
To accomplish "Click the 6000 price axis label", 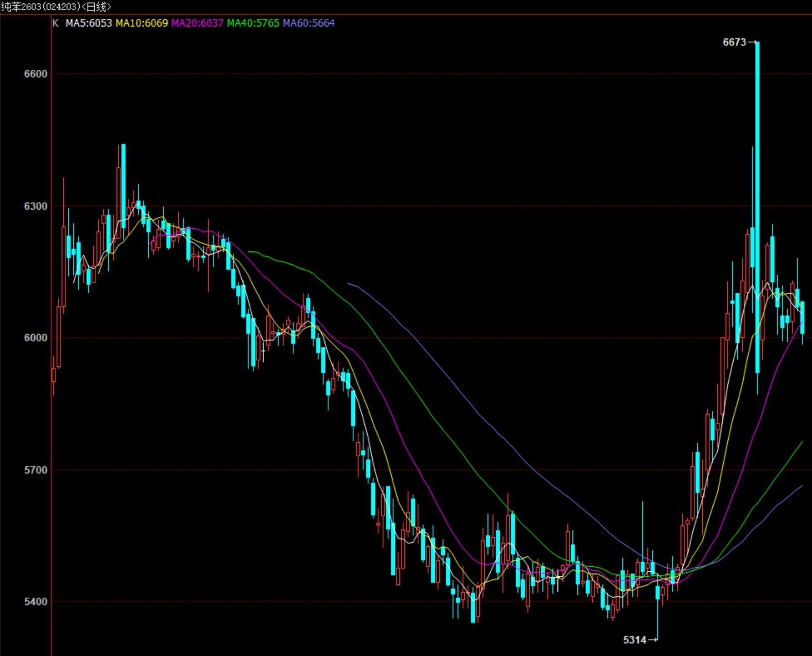I will click(x=36, y=337).
